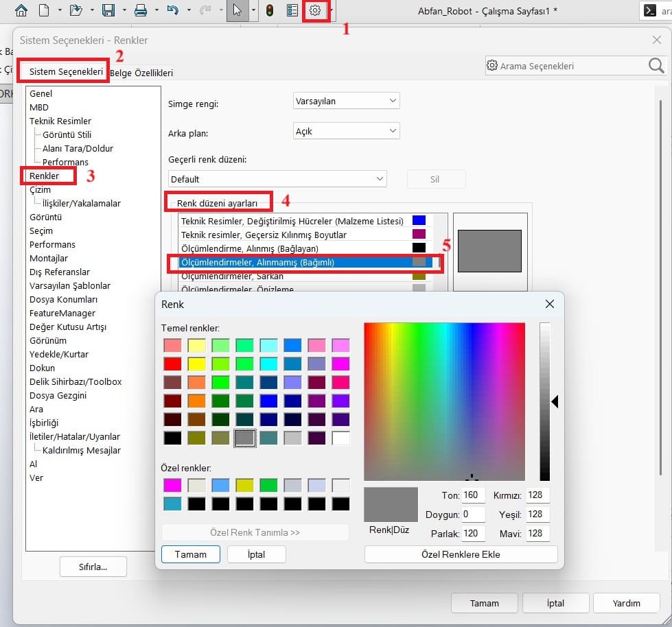672x627 pixels.
Task: Pick the selected gray basic color swatch
Action: coord(245,438)
